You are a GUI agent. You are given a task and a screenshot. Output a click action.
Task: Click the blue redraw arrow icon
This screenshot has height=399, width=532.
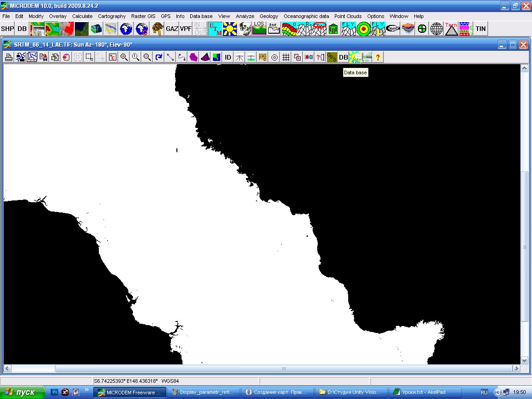(158, 57)
